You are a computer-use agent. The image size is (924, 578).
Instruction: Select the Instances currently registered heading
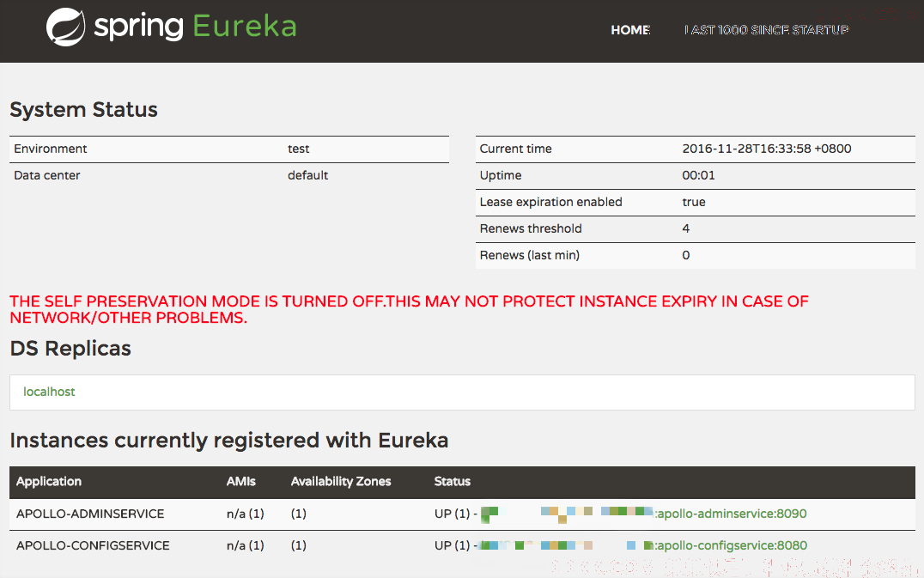(x=229, y=440)
